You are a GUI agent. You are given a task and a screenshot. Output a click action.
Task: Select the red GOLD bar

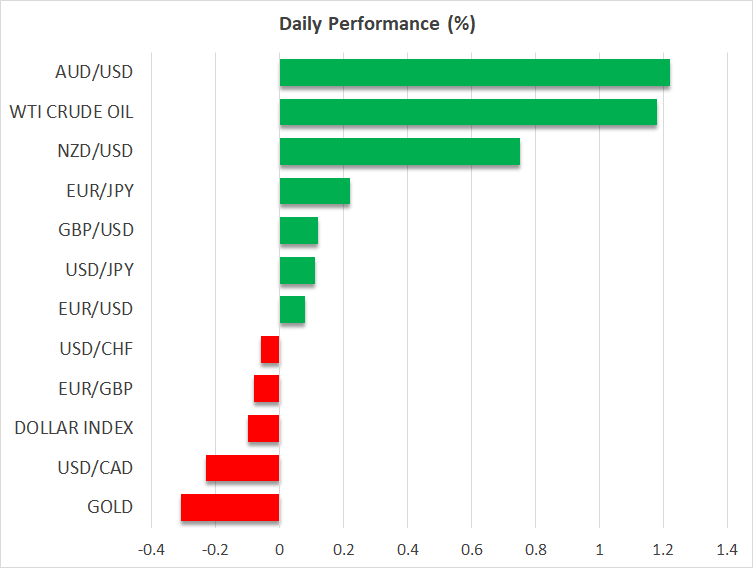coord(230,507)
